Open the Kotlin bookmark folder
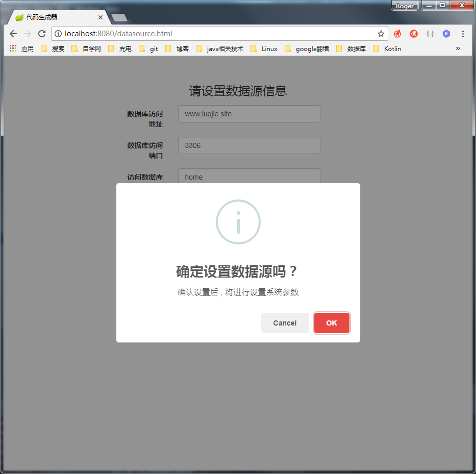 pyautogui.click(x=387, y=48)
